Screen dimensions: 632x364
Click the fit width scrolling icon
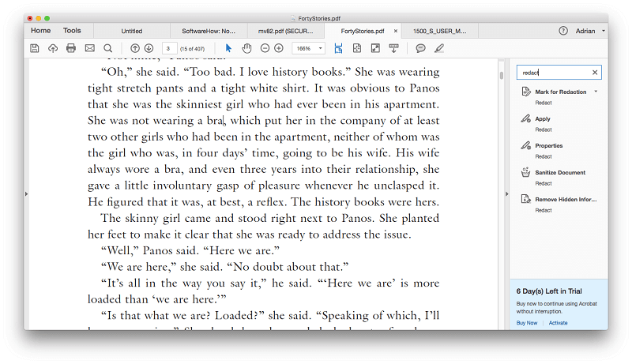338,48
